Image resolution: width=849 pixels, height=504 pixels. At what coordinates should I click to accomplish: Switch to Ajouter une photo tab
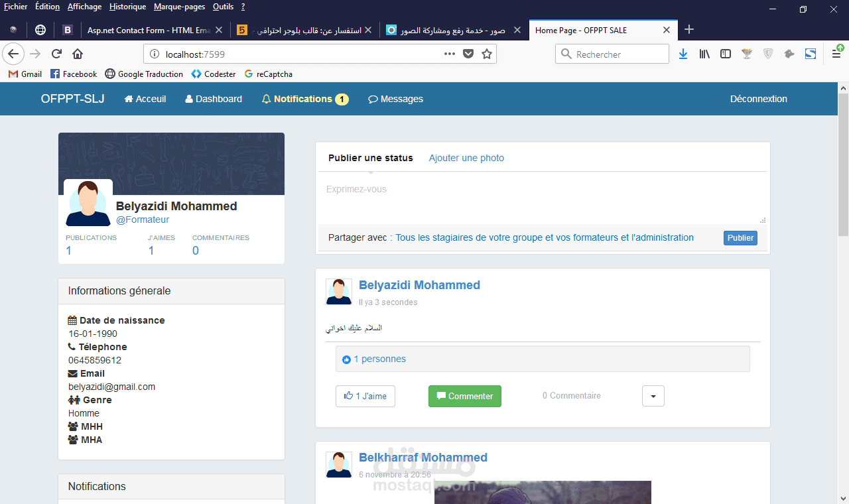(x=466, y=158)
